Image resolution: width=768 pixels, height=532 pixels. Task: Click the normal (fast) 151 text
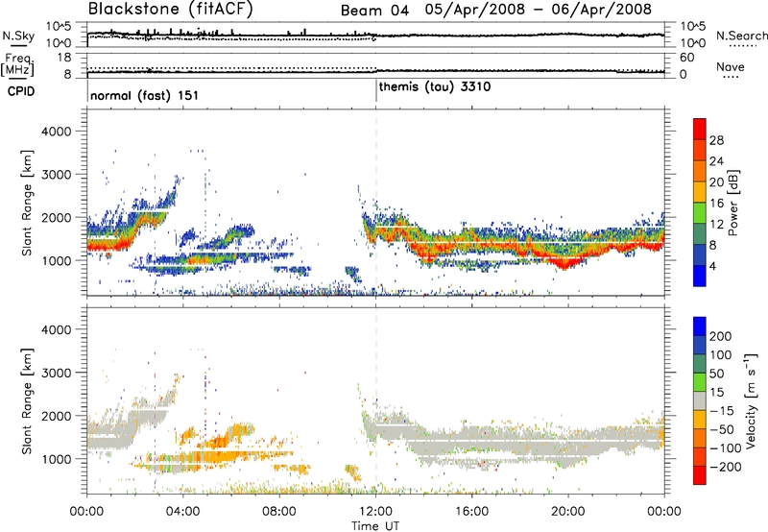145,95
